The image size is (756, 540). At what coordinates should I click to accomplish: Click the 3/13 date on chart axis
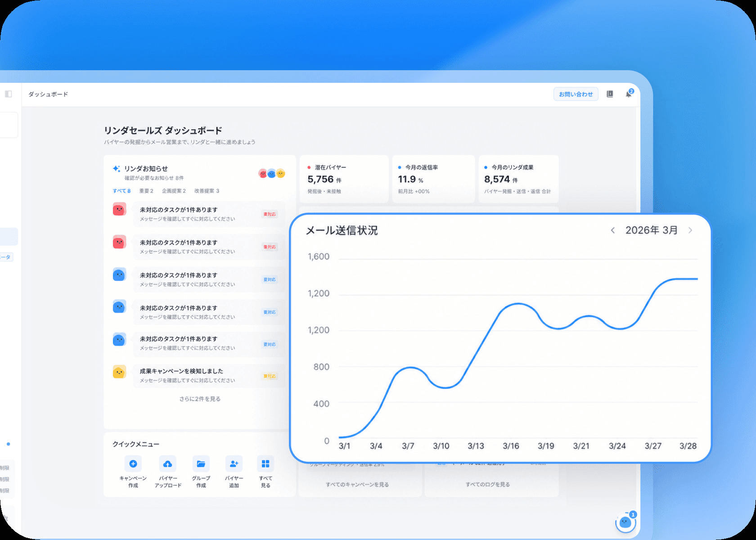coord(476,446)
